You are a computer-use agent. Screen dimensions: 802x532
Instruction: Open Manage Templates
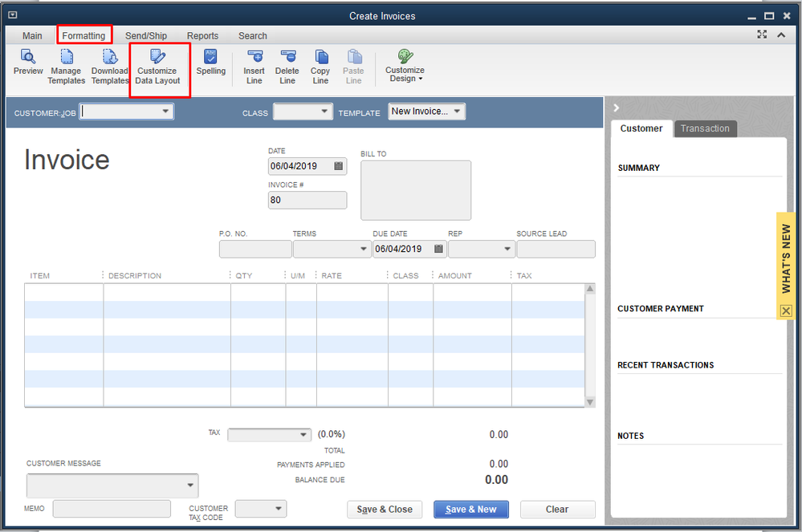pos(66,67)
